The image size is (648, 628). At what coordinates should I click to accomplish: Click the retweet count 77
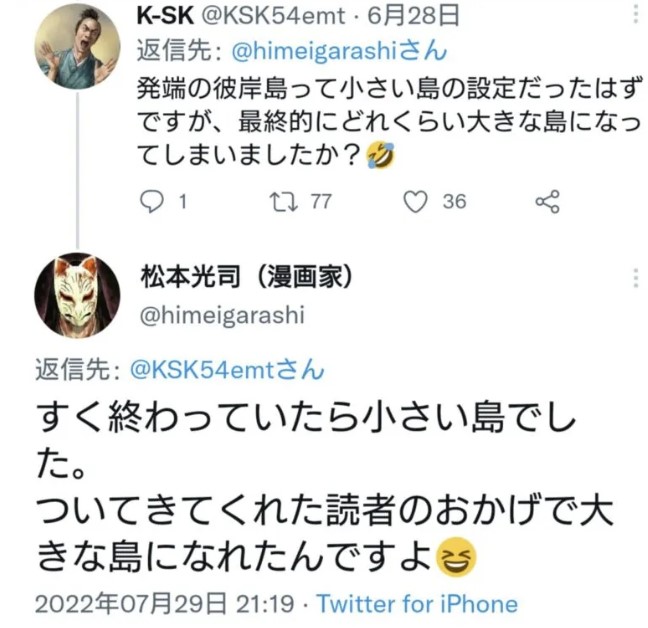coord(319,201)
